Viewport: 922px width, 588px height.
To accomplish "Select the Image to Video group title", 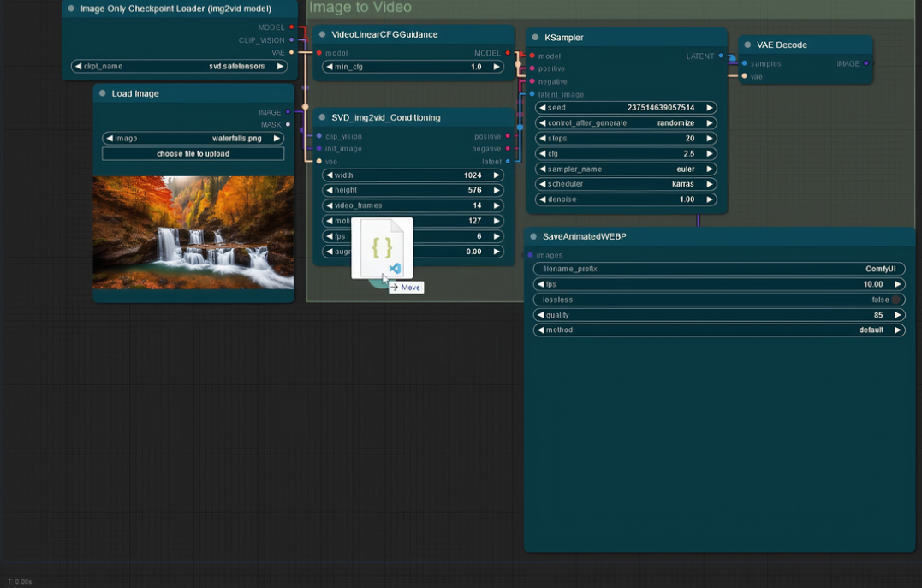I will tap(360, 8).
